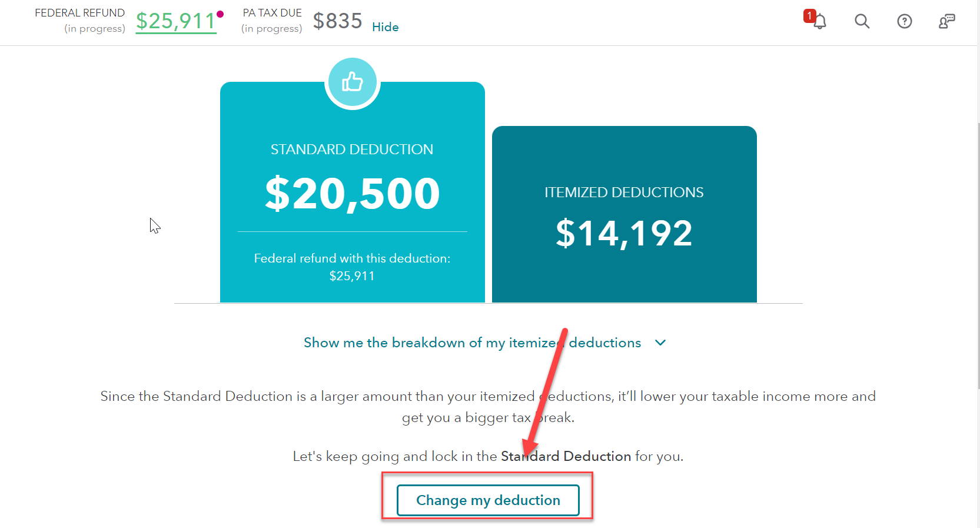Screen dimensions: 980x528
Task: Select the Standard Deduction card heading
Action: tap(352, 150)
